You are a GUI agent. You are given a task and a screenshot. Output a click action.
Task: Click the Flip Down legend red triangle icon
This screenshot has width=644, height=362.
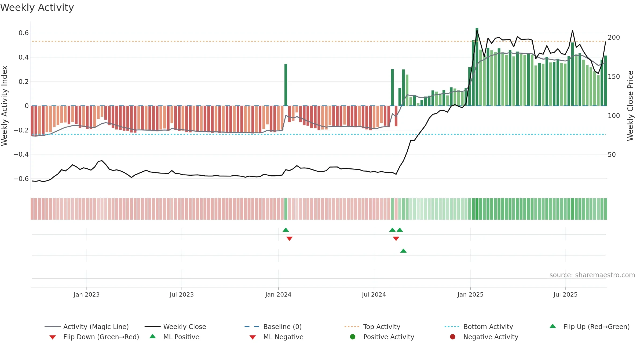pyautogui.click(x=53, y=337)
